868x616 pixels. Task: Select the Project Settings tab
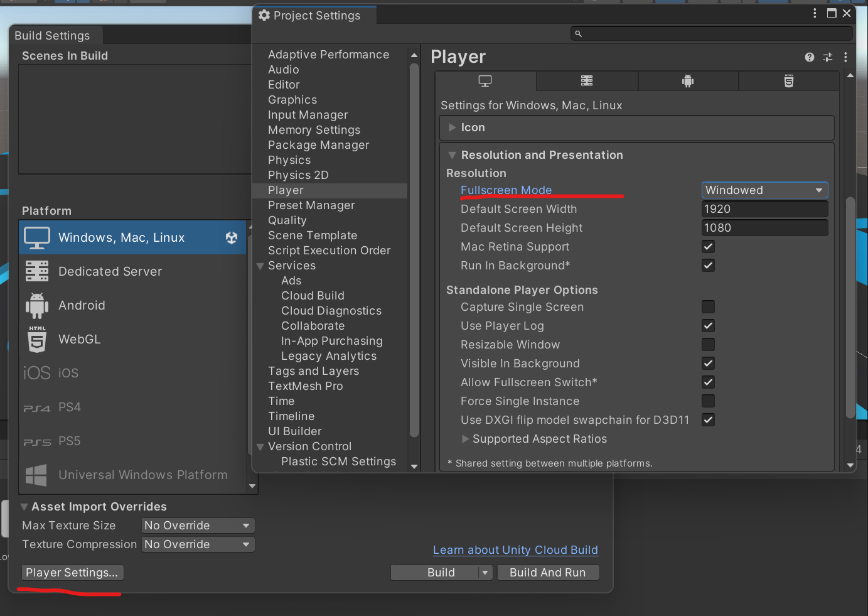click(314, 16)
